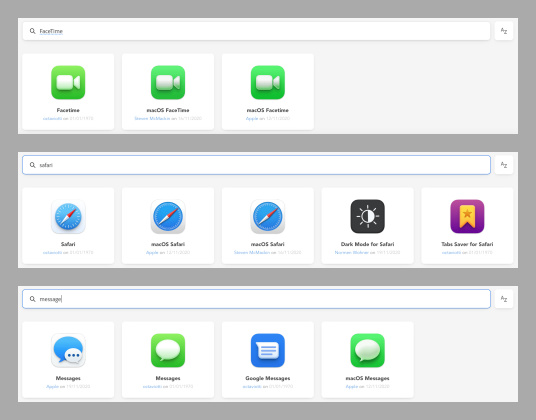Focus the search field containing FaceTime

coord(256,31)
